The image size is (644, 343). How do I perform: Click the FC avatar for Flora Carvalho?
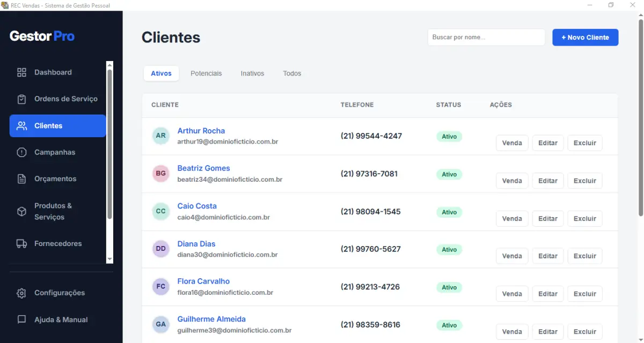[160, 287]
